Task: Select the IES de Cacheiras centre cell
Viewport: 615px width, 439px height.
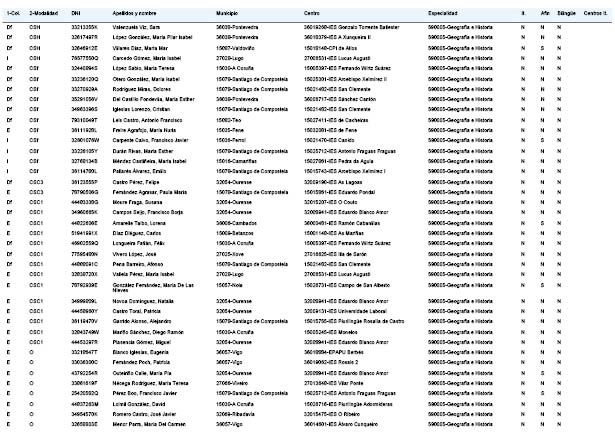Action: click(x=336, y=120)
